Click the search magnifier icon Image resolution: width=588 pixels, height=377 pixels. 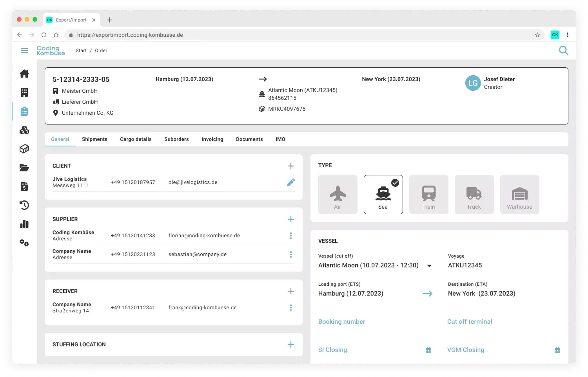(563, 51)
